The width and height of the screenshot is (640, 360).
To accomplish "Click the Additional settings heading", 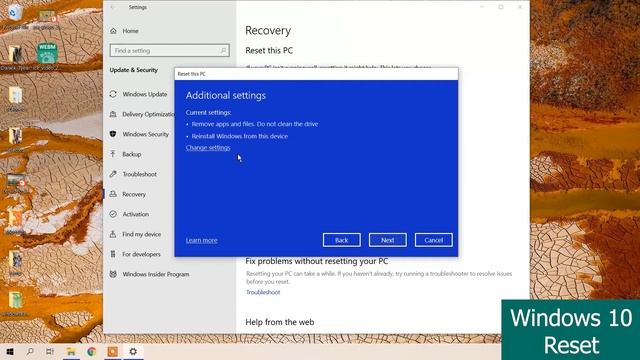I will [226, 96].
